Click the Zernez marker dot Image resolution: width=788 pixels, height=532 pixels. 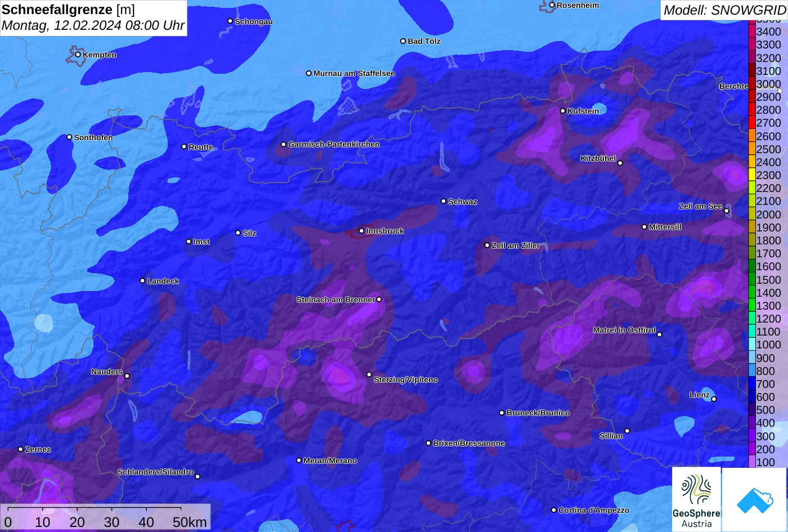pyautogui.click(x=21, y=449)
